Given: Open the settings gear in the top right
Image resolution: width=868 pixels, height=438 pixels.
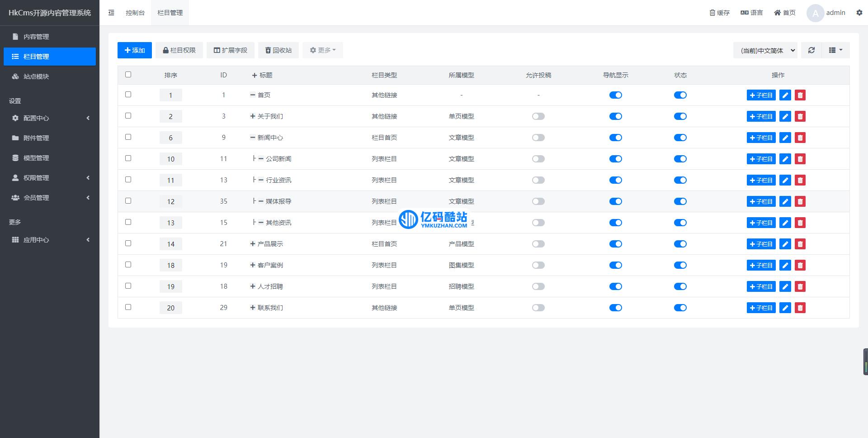Looking at the screenshot, I should click(x=859, y=13).
